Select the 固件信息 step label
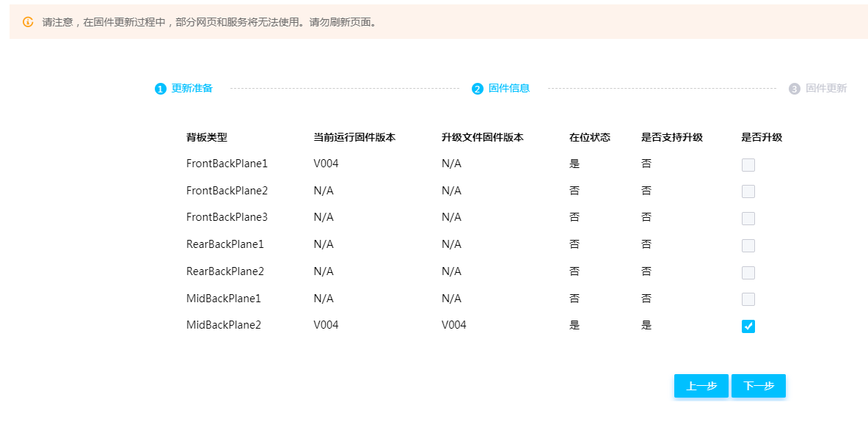 click(x=509, y=88)
